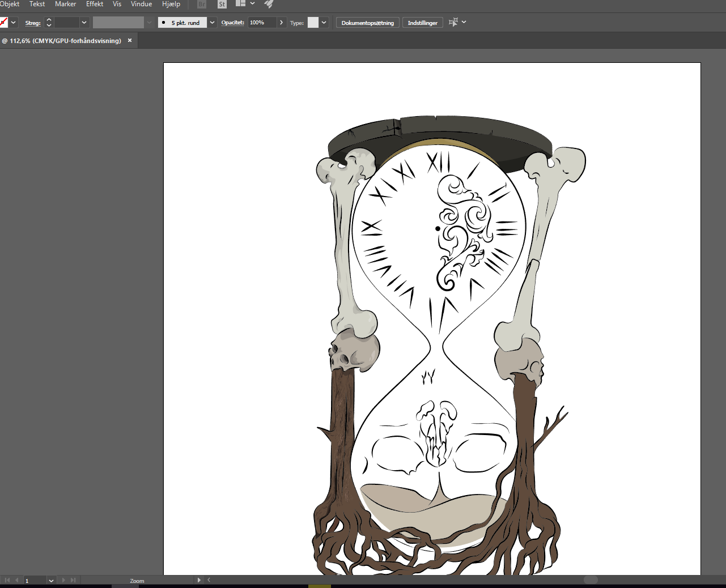Viewport: 726px width, 588px height.
Task: Open the Objekt menu
Action: pyautogui.click(x=10, y=4)
